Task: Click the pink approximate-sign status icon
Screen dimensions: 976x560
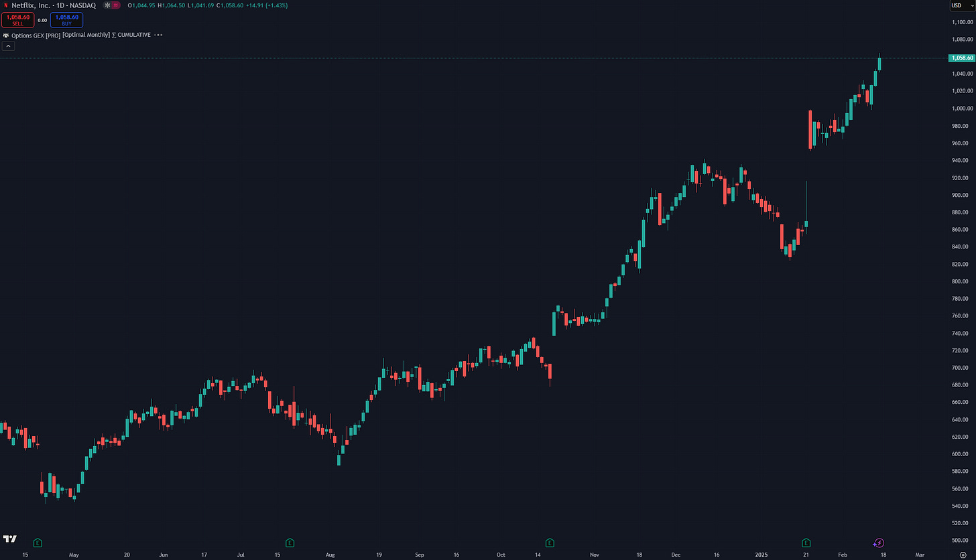Action: (x=116, y=5)
